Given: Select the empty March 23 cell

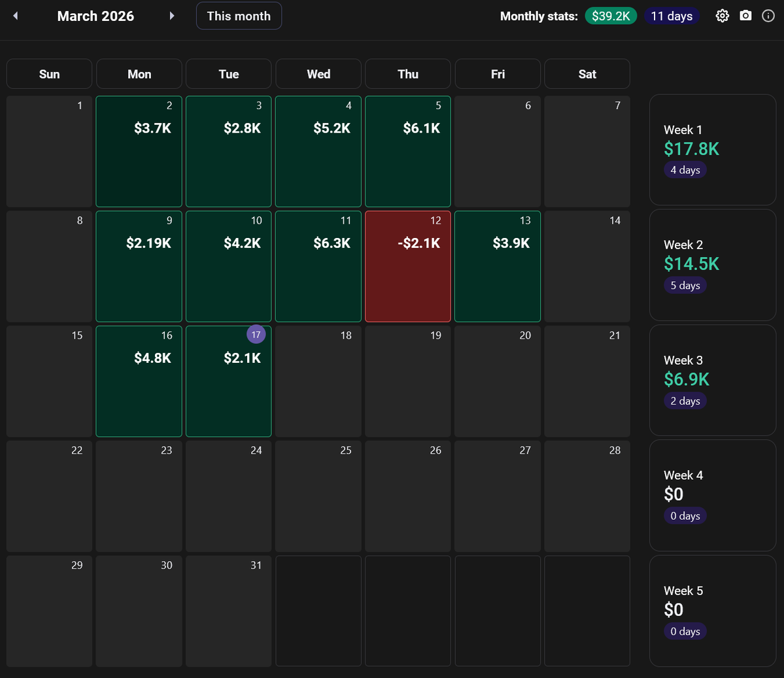Looking at the screenshot, I should tap(139, 496).
